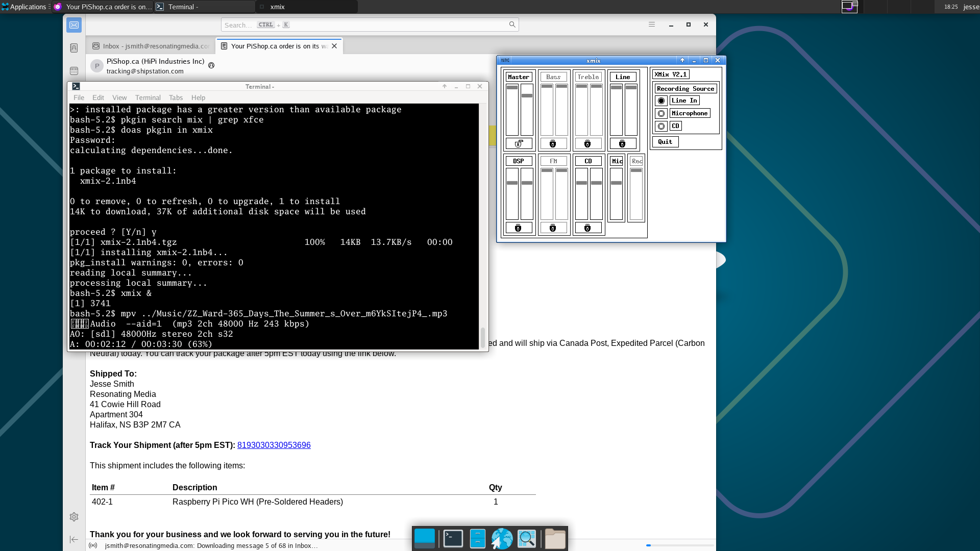Select Microphone recording source radio

point(661,113)
